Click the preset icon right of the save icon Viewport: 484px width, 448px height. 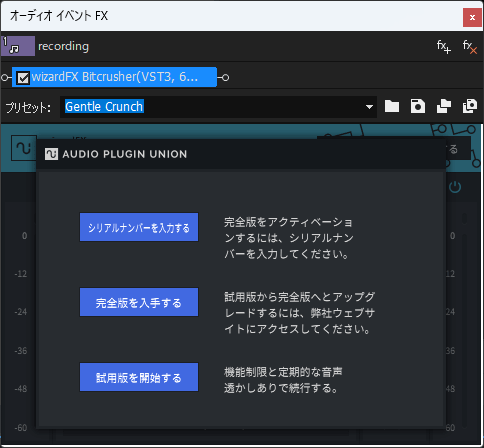pos(444,107)
